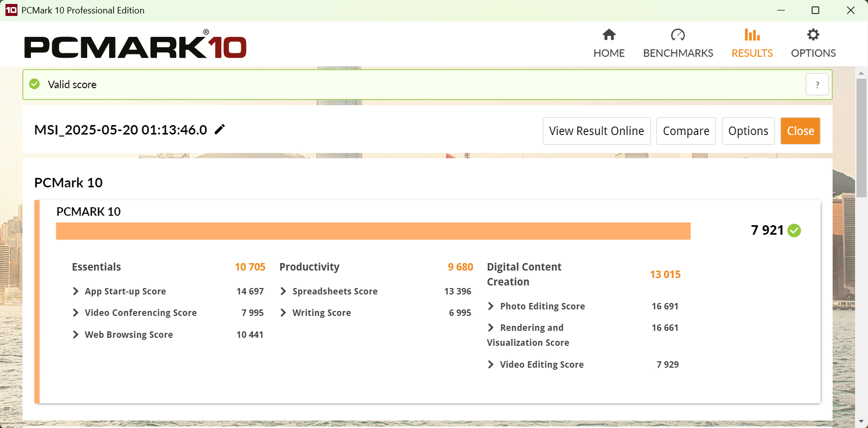868x428 pixels.
Task: Click the Digital Content Creation score 13 015
Action: click(665, 275)
